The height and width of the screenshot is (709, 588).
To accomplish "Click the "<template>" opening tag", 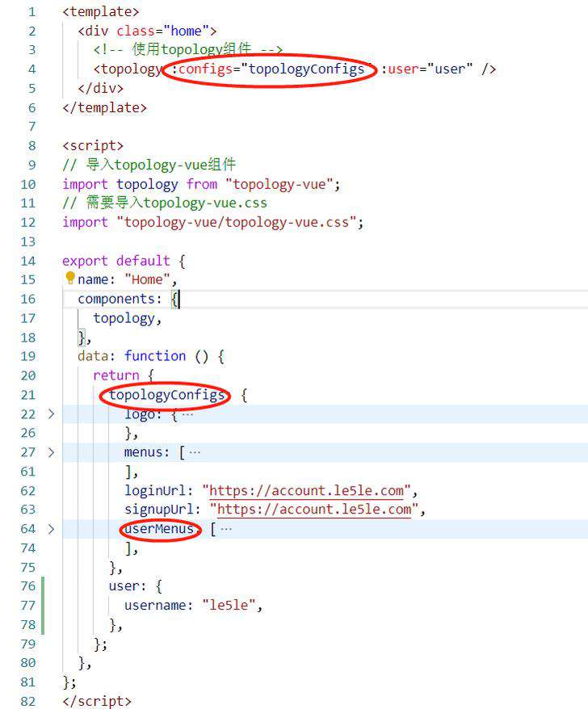I will (101, 11).
